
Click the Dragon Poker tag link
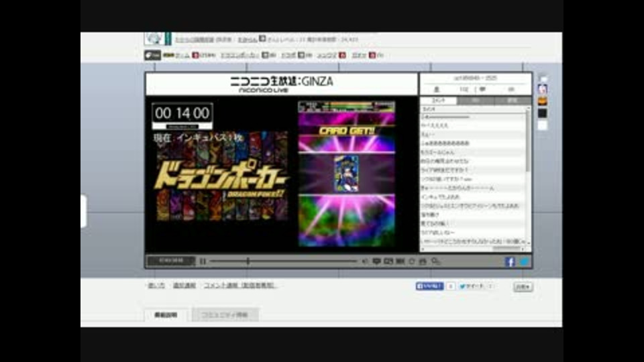click(x=240, y=55)
